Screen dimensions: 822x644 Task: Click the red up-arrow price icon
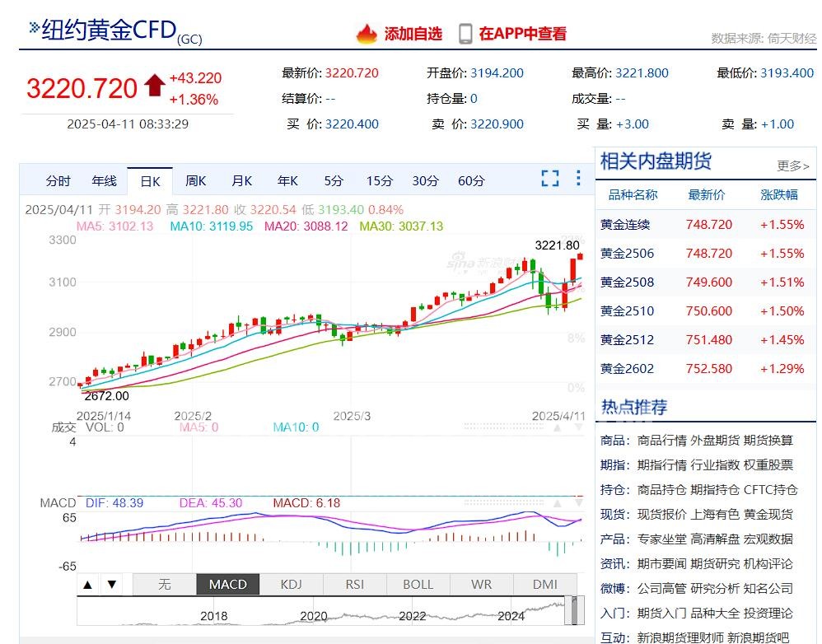tap(154, 85)
